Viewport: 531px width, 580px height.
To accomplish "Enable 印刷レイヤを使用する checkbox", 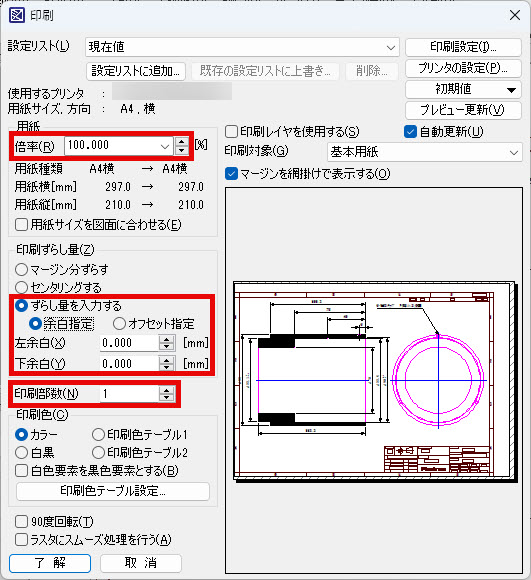I will [231, 132].
